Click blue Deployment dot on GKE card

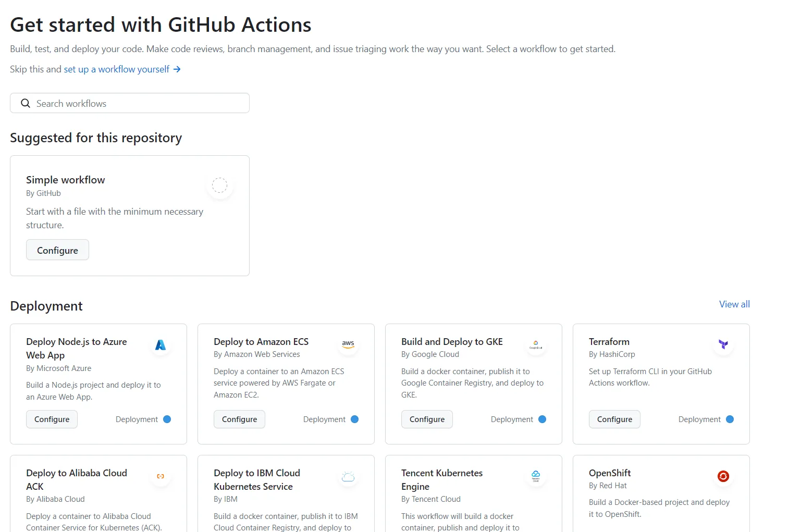543,419
